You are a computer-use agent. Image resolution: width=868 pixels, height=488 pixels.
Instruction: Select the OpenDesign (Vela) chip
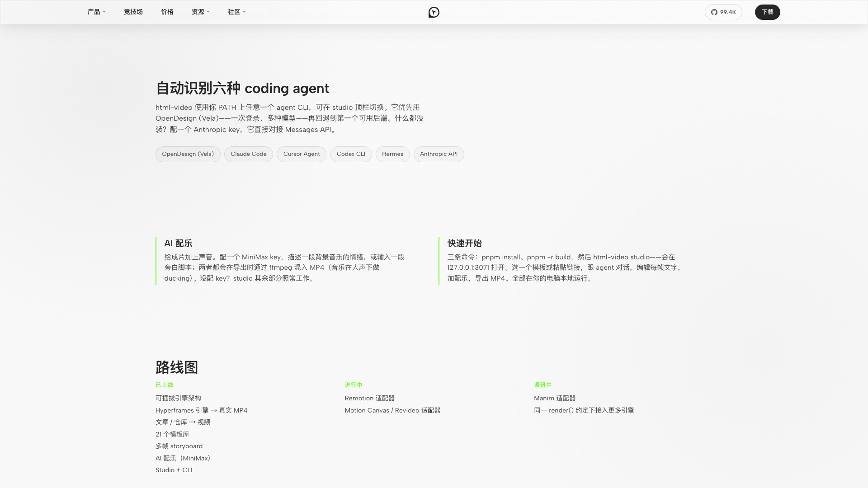[x=188, y=154]
